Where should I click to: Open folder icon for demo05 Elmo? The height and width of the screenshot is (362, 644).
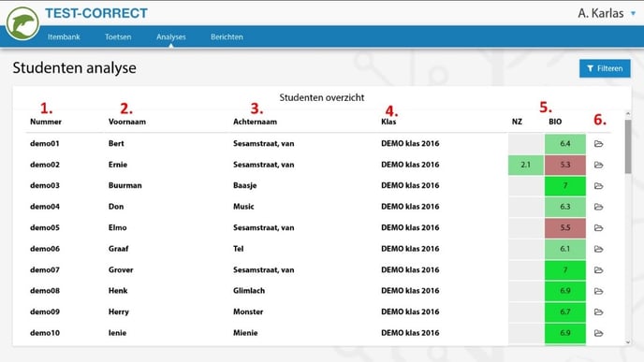click(598, 228)
